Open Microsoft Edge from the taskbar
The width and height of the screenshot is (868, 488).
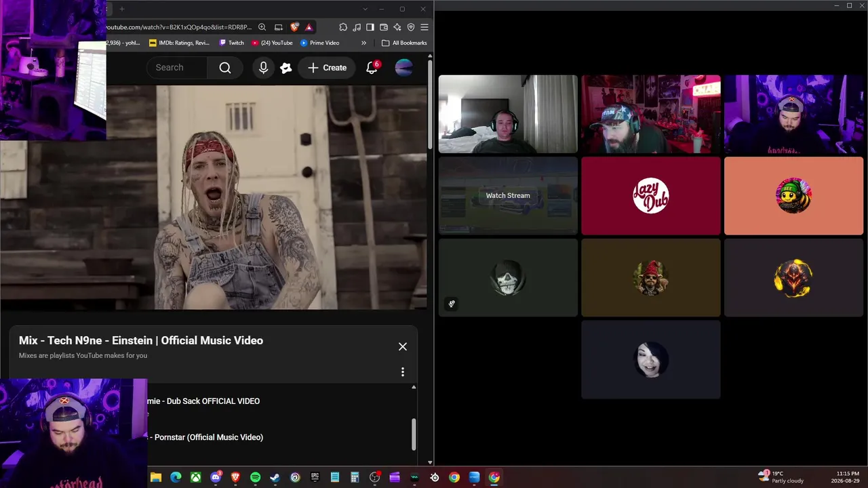pos(176,477)
